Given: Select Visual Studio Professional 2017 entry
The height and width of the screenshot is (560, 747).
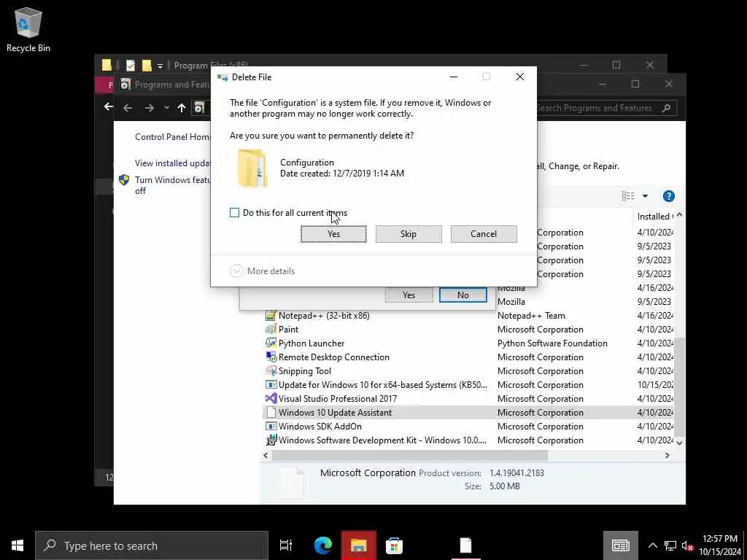Looking at the screenshot, I should tap(337, 398).
